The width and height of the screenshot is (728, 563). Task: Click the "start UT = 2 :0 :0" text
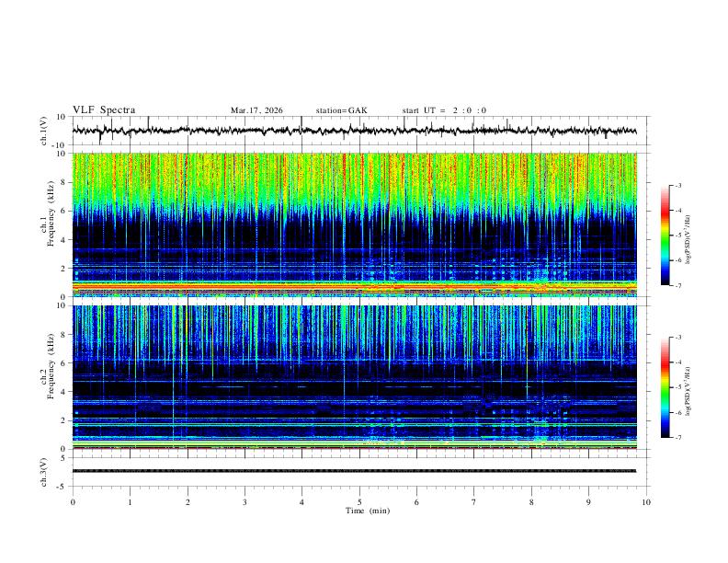(444, 110)
